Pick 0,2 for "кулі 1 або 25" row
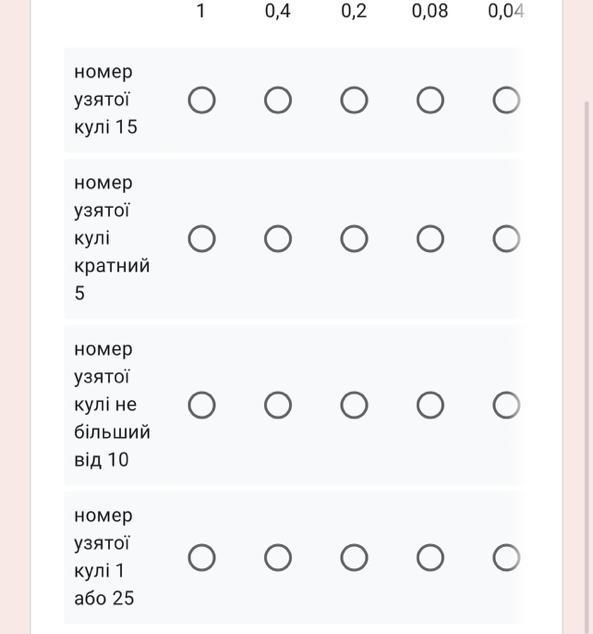593x634 pixels. coord(354,558)
